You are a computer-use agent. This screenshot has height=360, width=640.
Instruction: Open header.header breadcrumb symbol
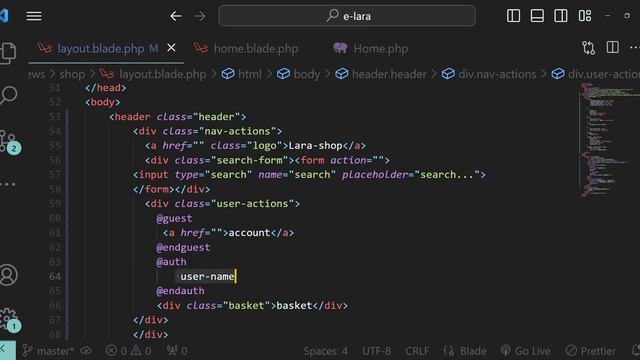(x=381, y=74)
